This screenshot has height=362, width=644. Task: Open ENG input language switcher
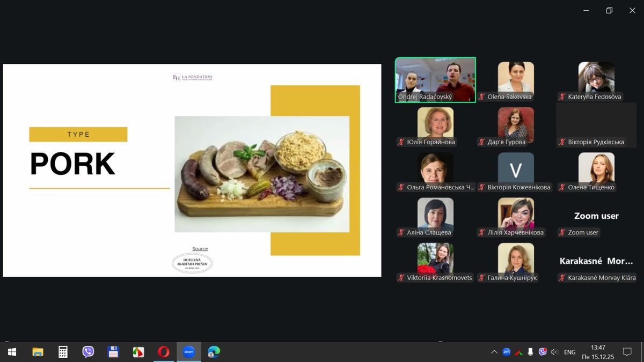570,352
